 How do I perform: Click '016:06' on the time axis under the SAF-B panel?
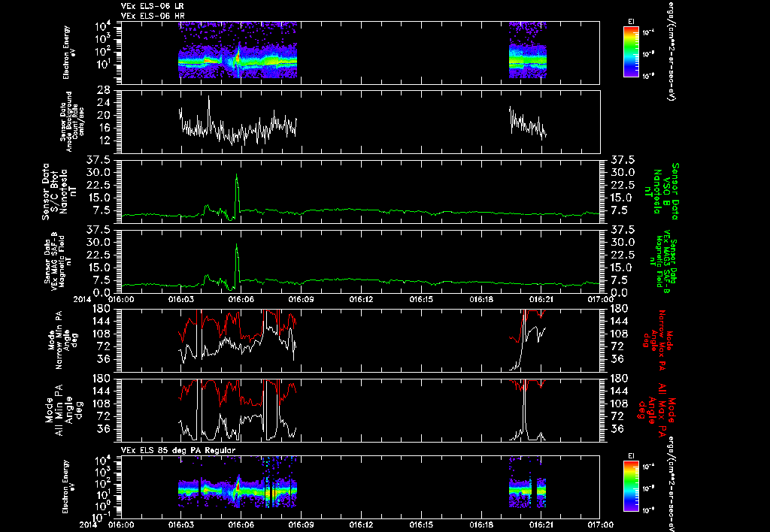241,299
